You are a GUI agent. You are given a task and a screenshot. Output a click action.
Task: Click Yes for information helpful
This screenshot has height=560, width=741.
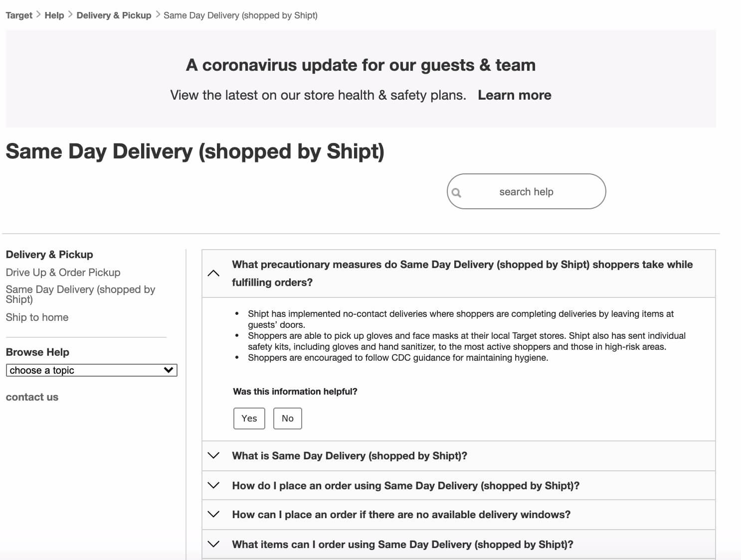pyautogui.click(x=249, y=419)
